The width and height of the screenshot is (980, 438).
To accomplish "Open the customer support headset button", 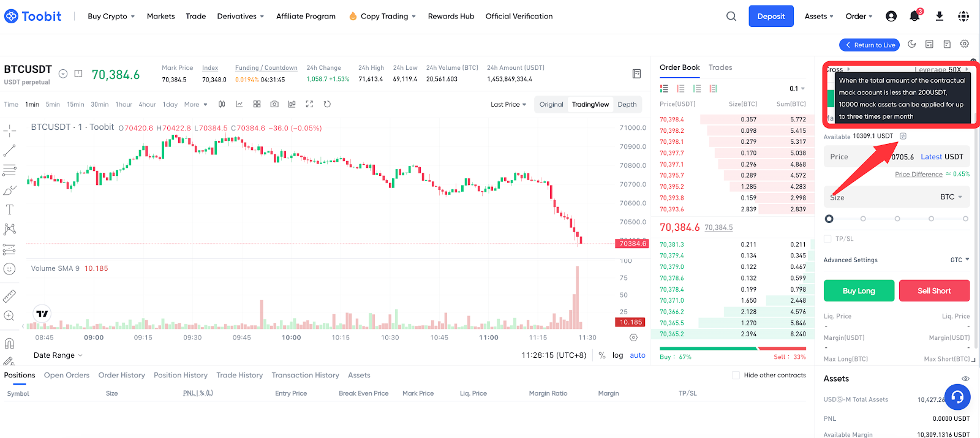I will tap(957, 397).
